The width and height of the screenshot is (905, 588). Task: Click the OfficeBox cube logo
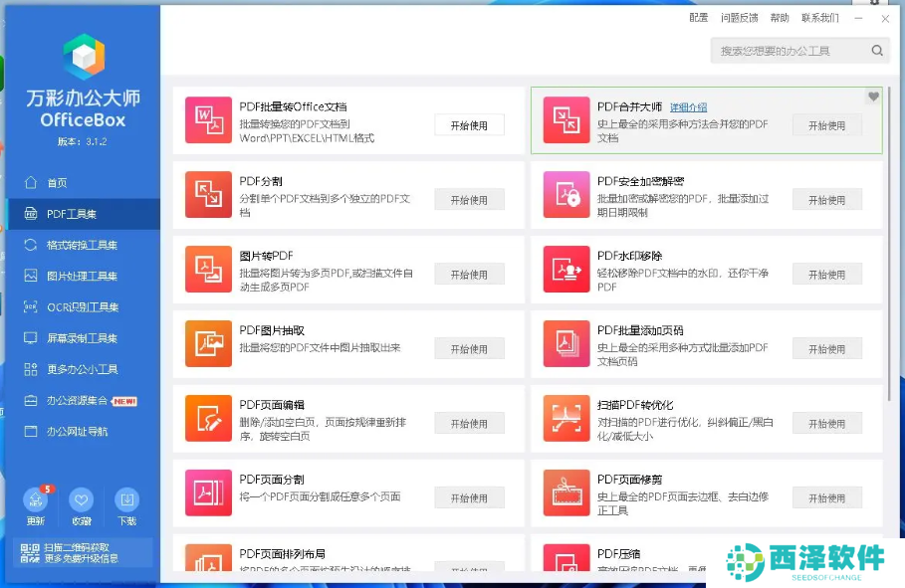coord(84,56)
